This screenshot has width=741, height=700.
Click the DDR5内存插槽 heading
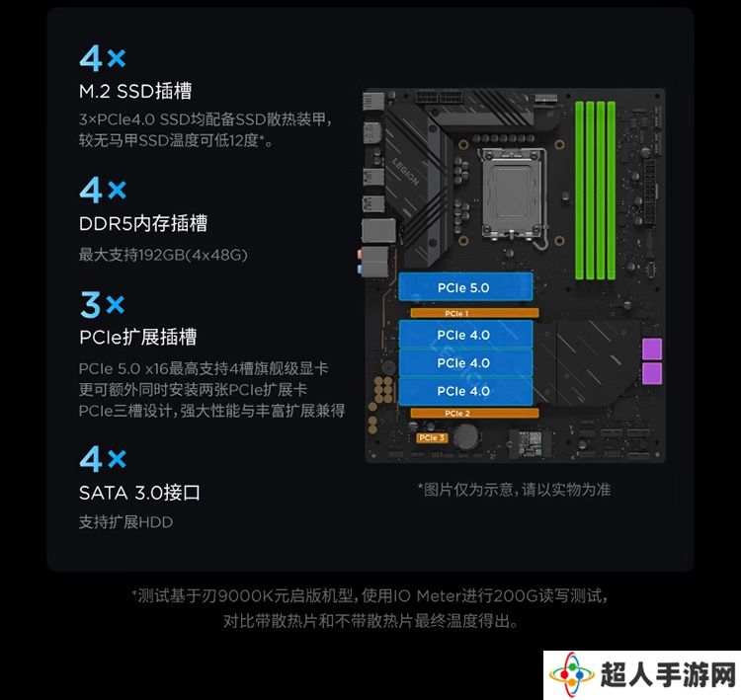142,223
